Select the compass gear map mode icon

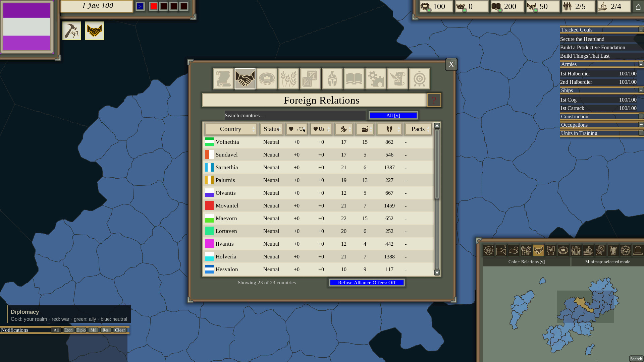tap(489, 250)
